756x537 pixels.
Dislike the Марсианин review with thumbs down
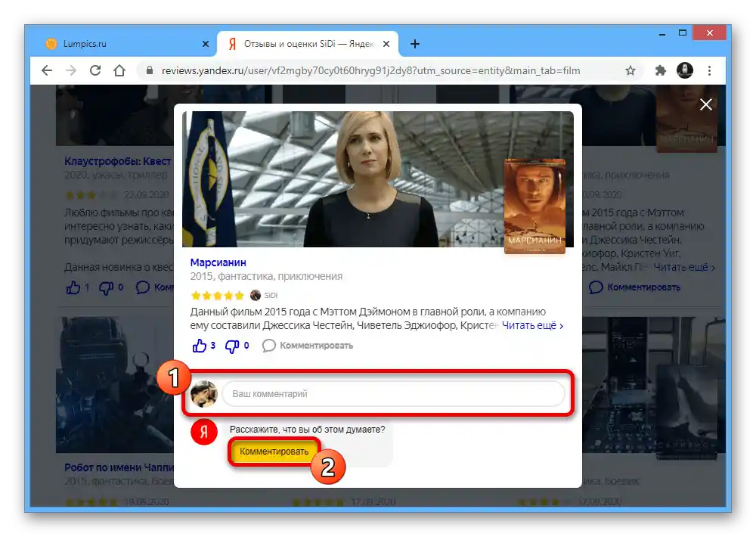(232, 346)
